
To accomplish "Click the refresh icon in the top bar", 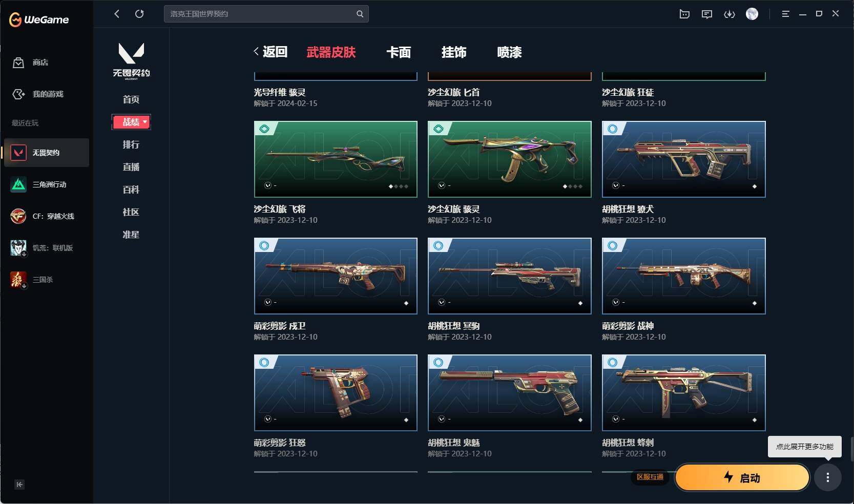I will 139,14.
